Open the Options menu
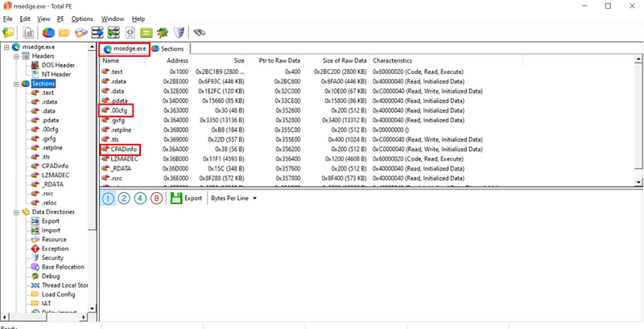Screen dimensions: 644x329 click(82, 19)
